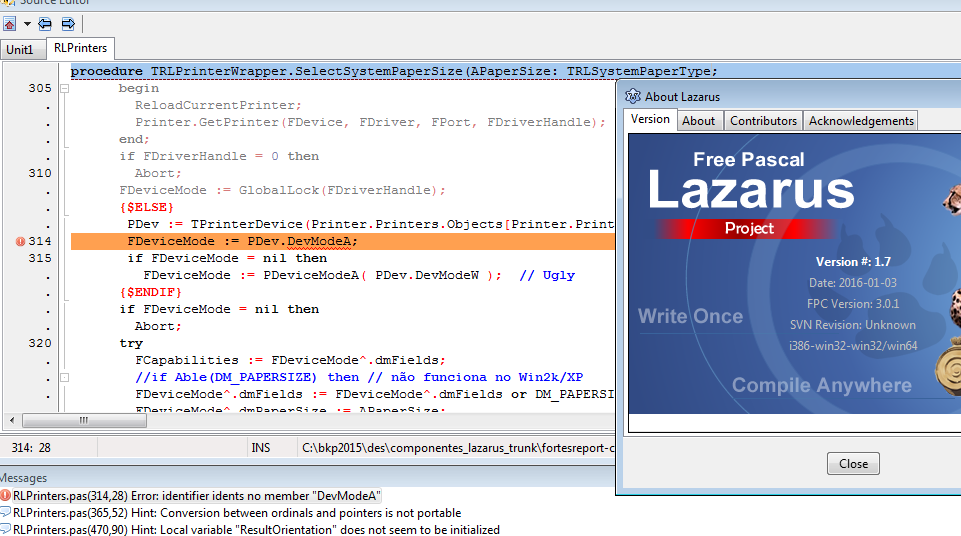
Task: Close the About Lazarus dialog with Close button
Action: (853, 464)
